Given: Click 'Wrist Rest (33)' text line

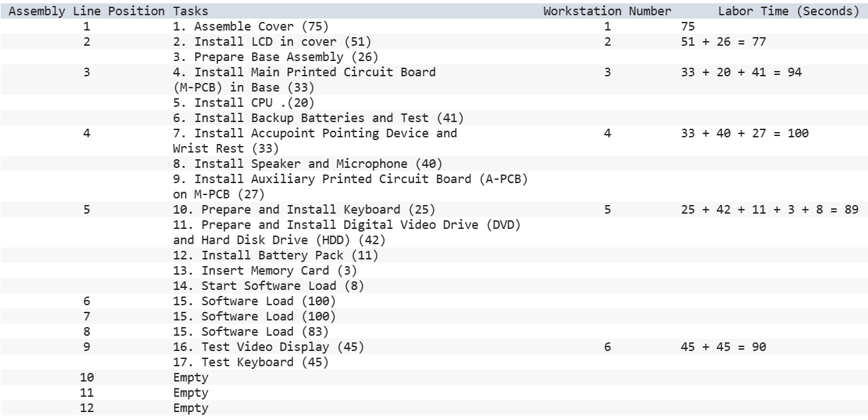Looking at the screenshot, I should click(x=226, y=149).
